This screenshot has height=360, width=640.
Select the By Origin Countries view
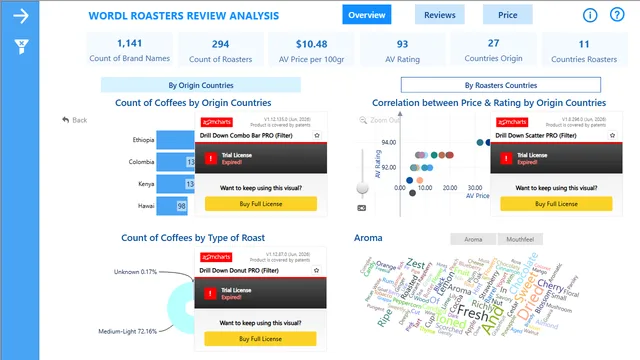[x=201, y=85]
